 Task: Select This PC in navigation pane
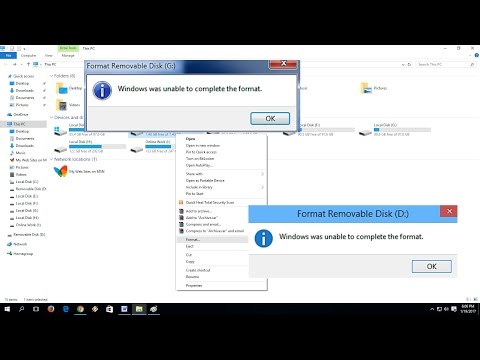point(19,124)
